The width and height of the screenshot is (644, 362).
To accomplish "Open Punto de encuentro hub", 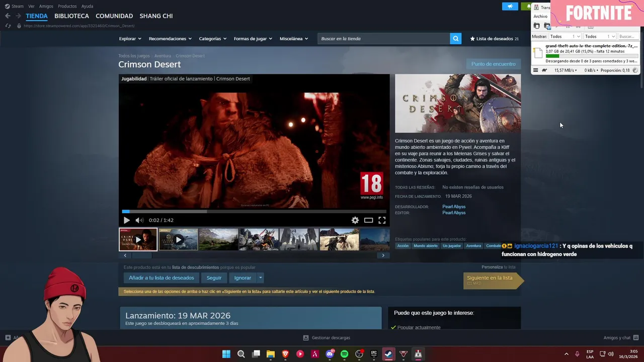I will point(493,64).
